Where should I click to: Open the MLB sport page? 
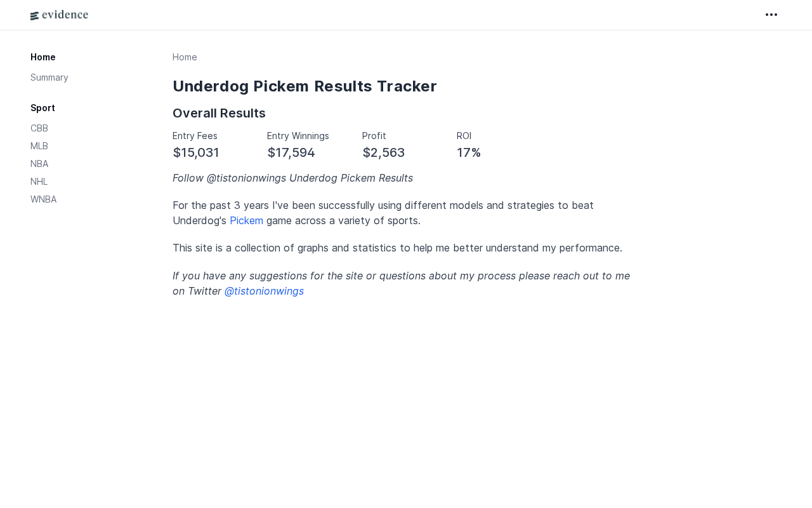click(39, 146)
